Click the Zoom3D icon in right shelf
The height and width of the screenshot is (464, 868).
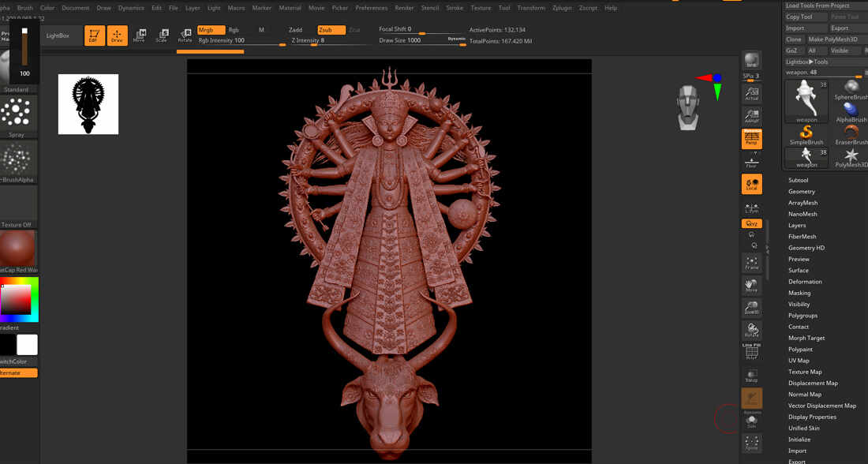click(x=751, y=308)
